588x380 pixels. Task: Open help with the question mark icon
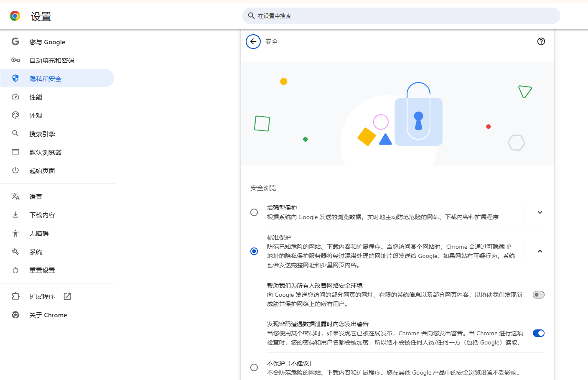541,41
